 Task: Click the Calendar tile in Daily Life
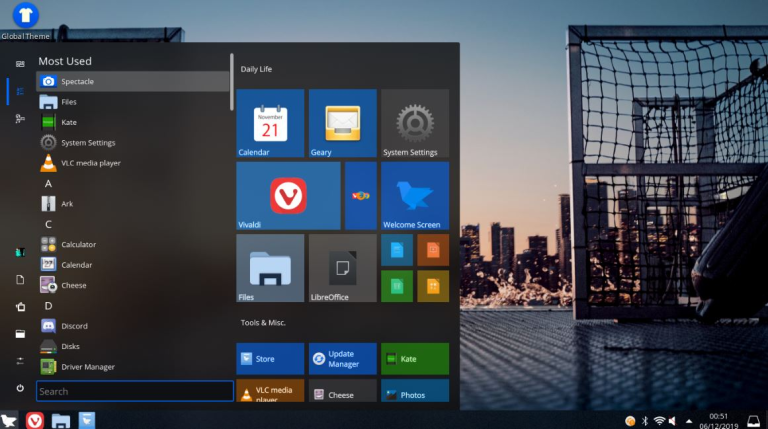[270, 123]
